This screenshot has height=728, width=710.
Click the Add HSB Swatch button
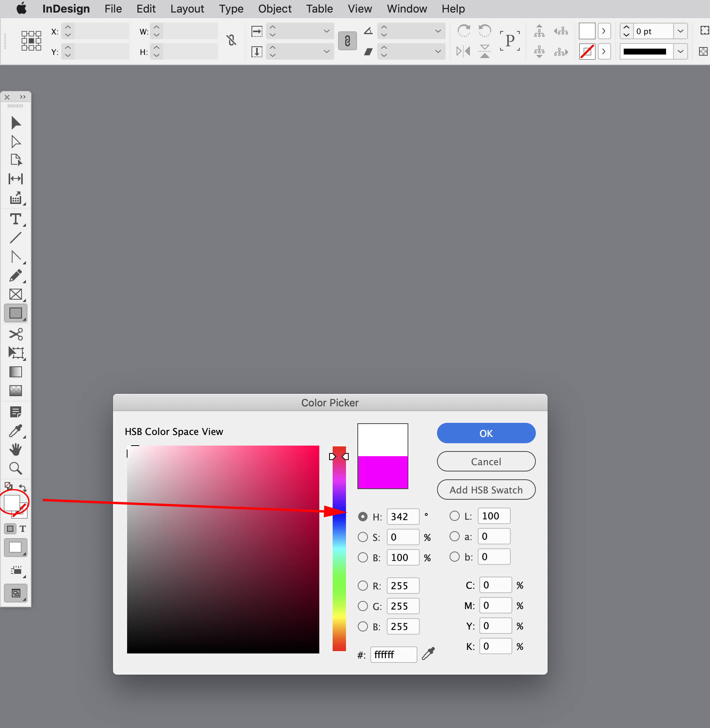point(486,490)
